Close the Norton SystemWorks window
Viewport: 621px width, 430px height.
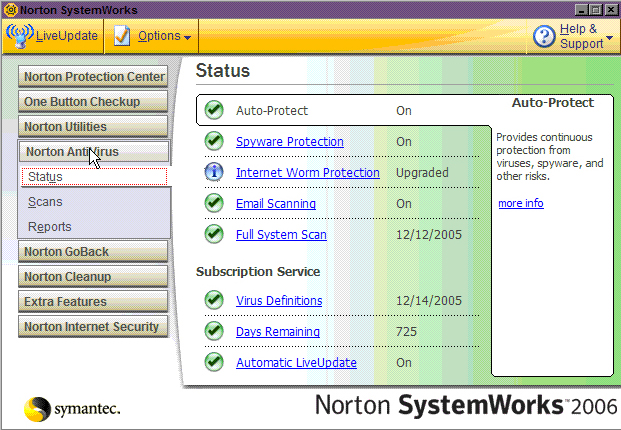pos(611,10)
